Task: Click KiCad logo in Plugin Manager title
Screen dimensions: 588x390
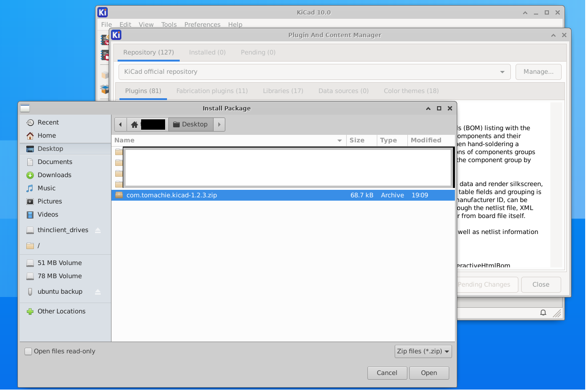Action: (x=116, y=35)
